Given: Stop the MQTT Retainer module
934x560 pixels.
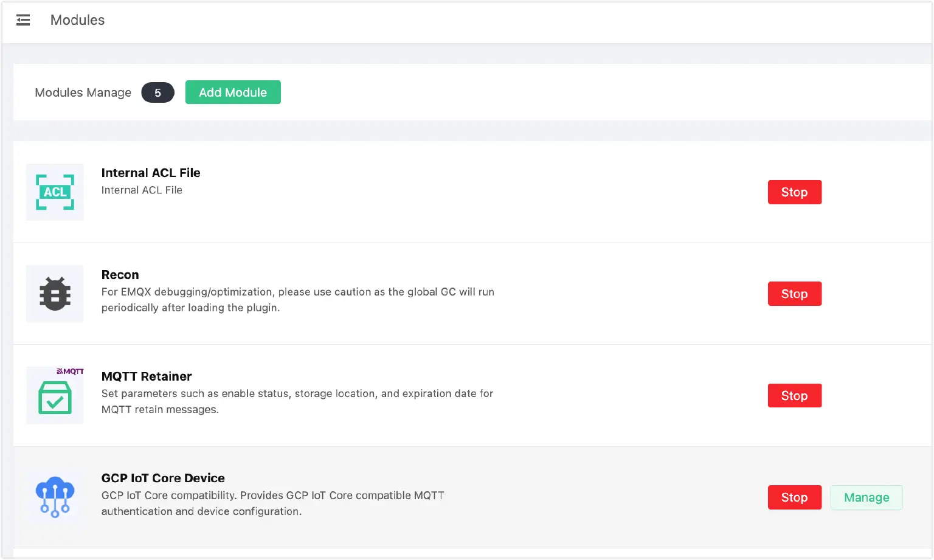Looking at the screenshot, I should coord(794,396).
